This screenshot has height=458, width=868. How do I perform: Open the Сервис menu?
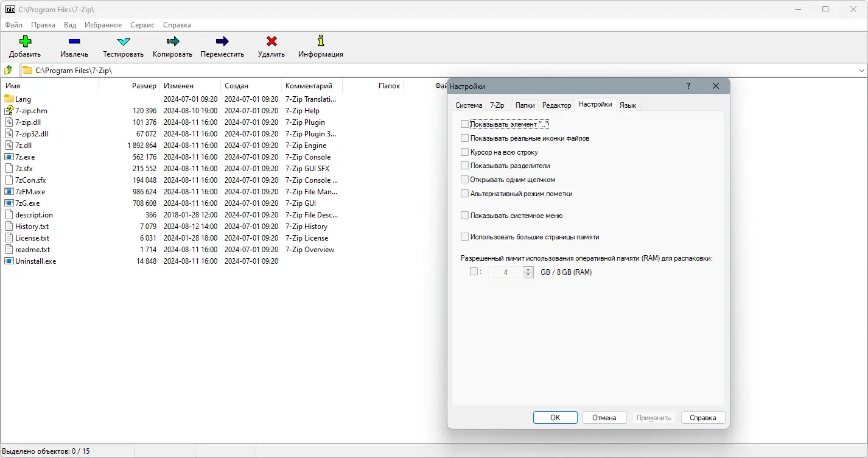point(142,25)
